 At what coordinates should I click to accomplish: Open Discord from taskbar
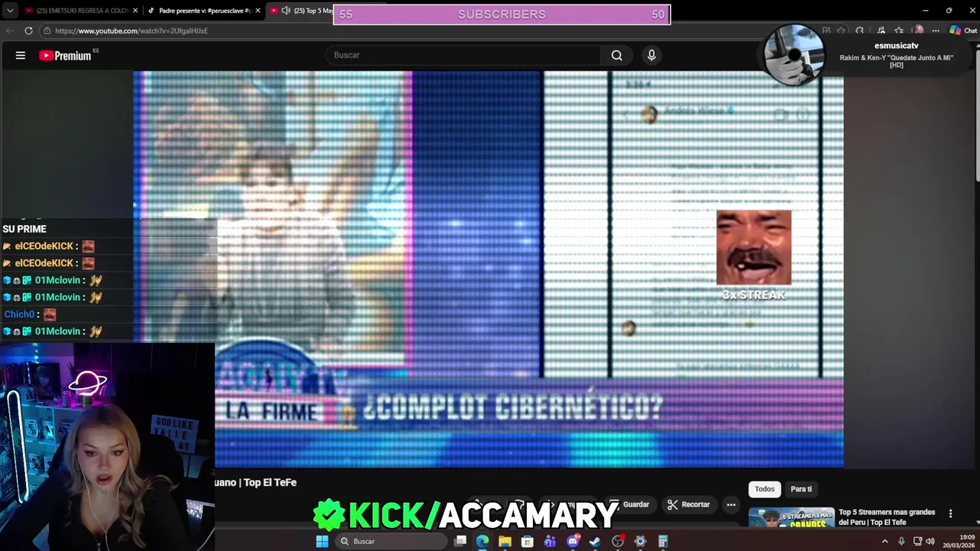(573, 541)
